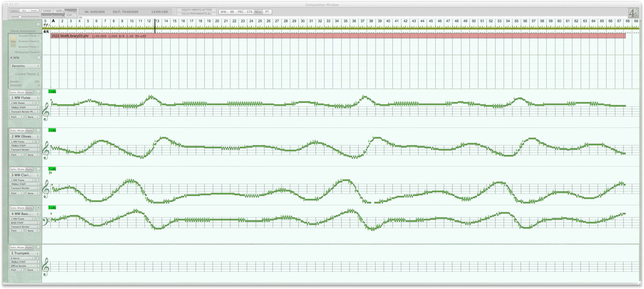Choose the Insert mode button
This screenshot has width=644, height=289.
pos(34,11)
